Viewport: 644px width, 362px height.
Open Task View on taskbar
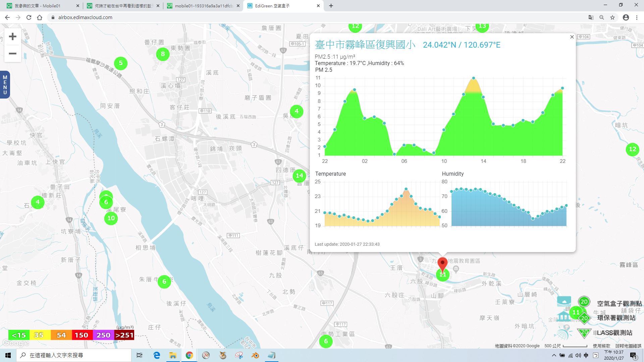140,355
